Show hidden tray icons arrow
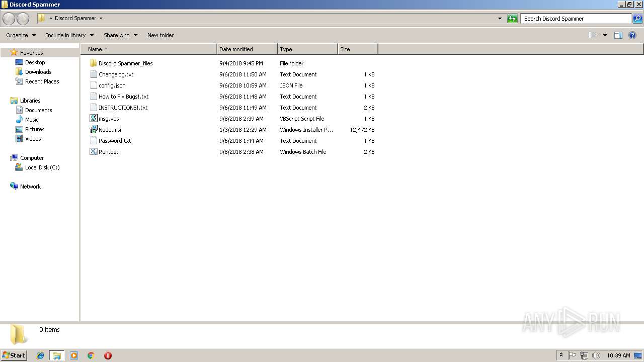Viewport: 644px width, 362px height. [561, 355]
